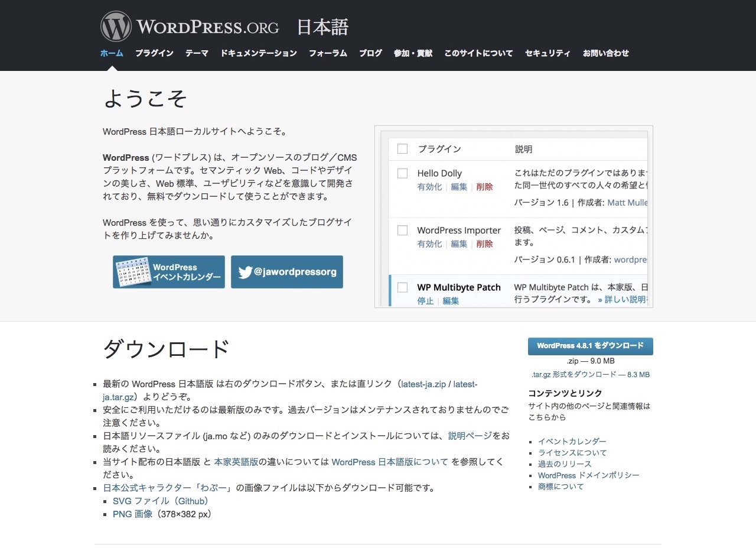Go to the ホーム menu item
Viewport: 756px width, 548px height.
click(112, 53)
